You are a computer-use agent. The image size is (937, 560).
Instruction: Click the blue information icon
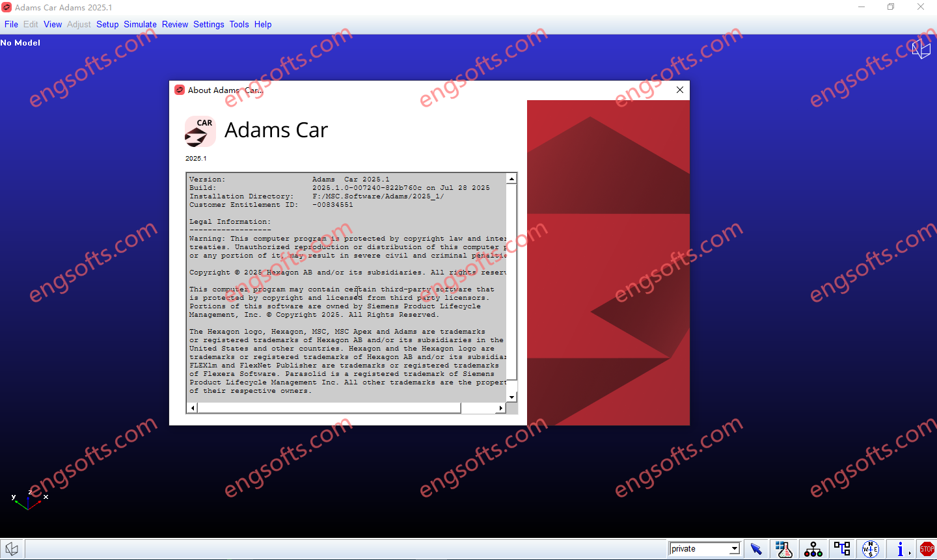901,549
